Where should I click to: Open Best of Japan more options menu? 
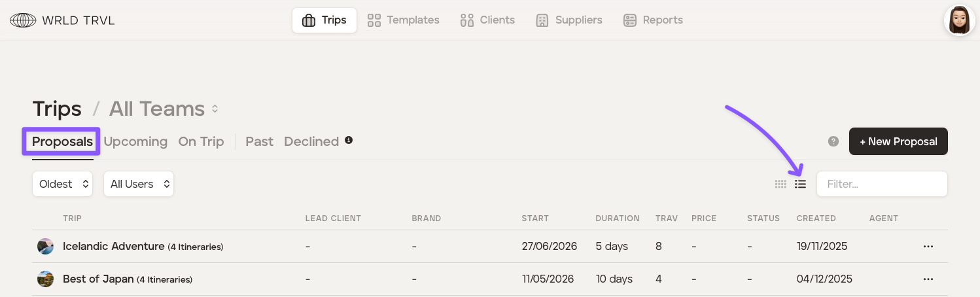tap(928, 279)
